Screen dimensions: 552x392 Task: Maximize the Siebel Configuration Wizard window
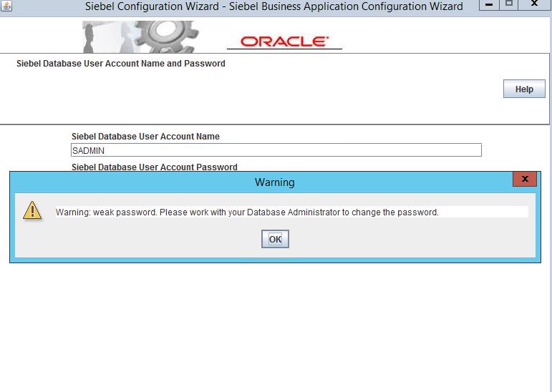[x=509, y=6]
